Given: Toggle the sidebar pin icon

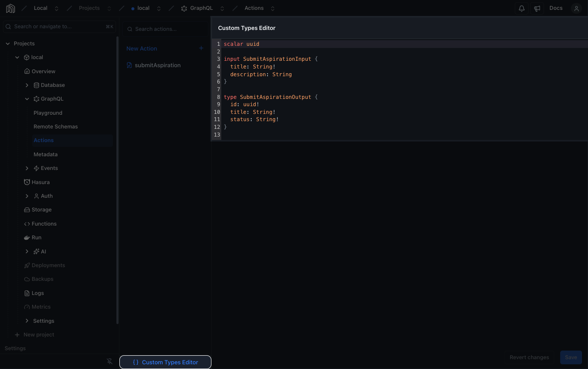Looking at the screenshot, I should pos(110,362).
